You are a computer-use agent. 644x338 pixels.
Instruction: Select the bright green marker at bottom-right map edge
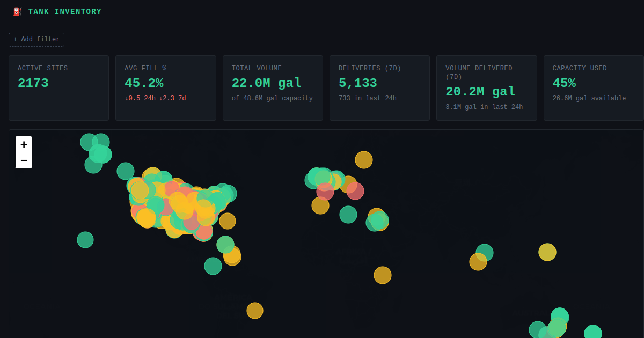pos(593,333)
